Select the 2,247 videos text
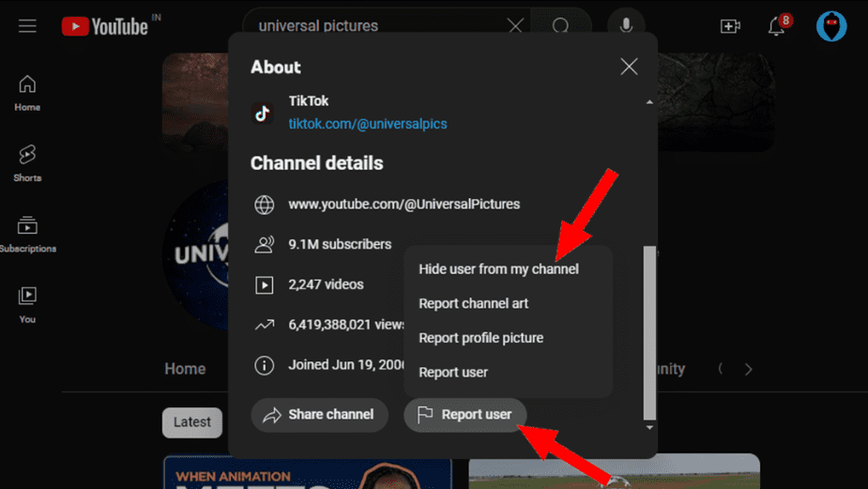 [326, 284]
